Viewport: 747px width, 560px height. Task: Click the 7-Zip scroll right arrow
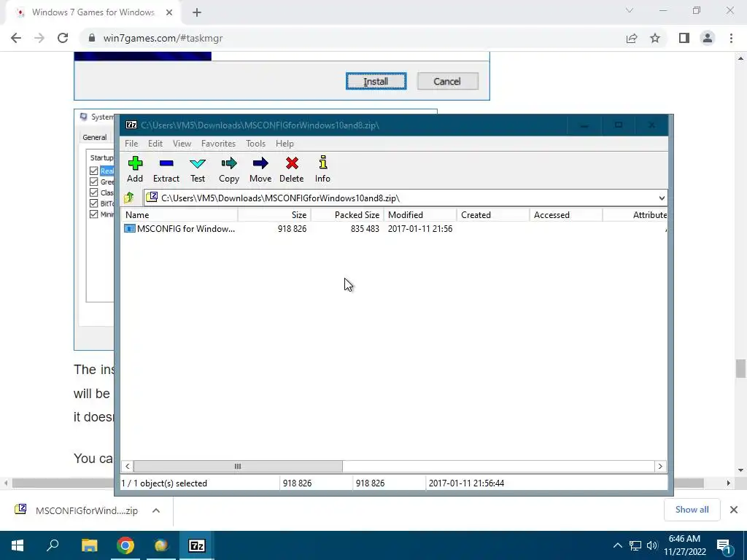coord(660,466)
